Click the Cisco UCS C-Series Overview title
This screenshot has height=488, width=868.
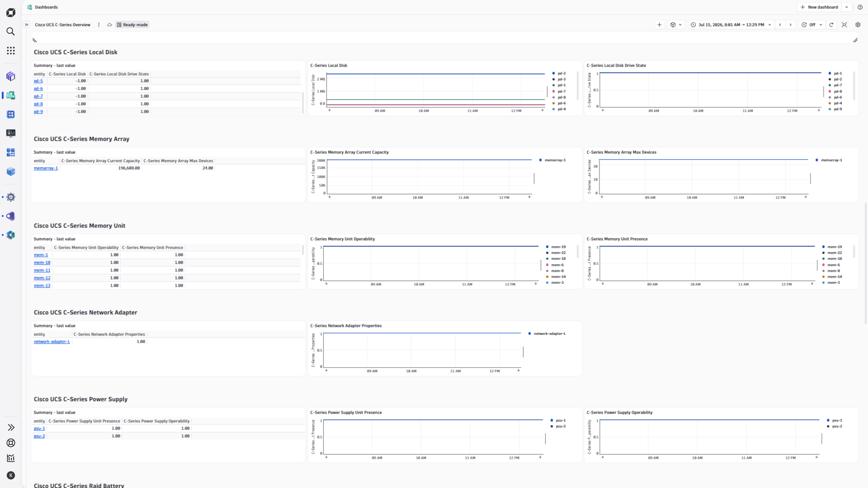(x=63, y=25)
